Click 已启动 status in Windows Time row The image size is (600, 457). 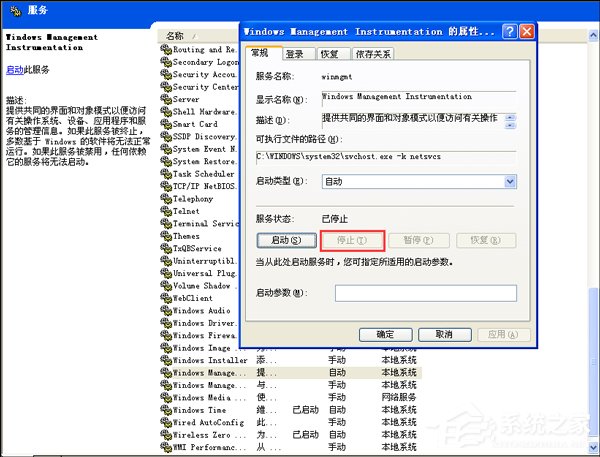[305, 410]
